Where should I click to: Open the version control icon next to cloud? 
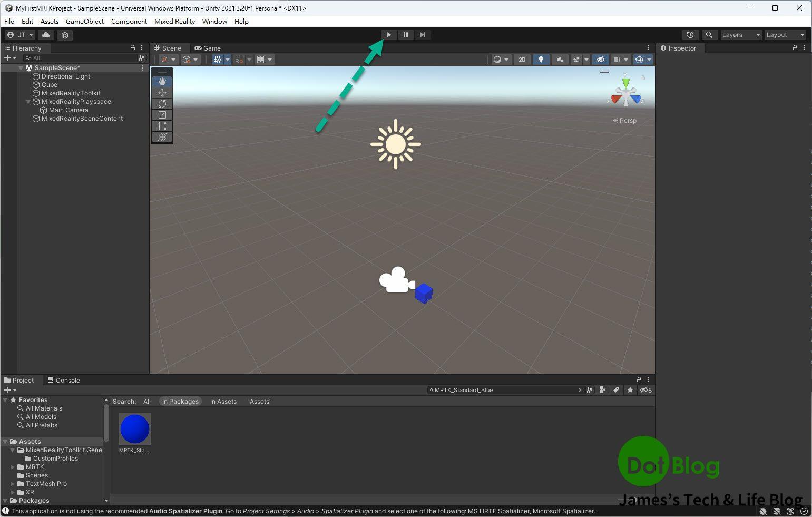pyautogui.click(x=65, y=35)
